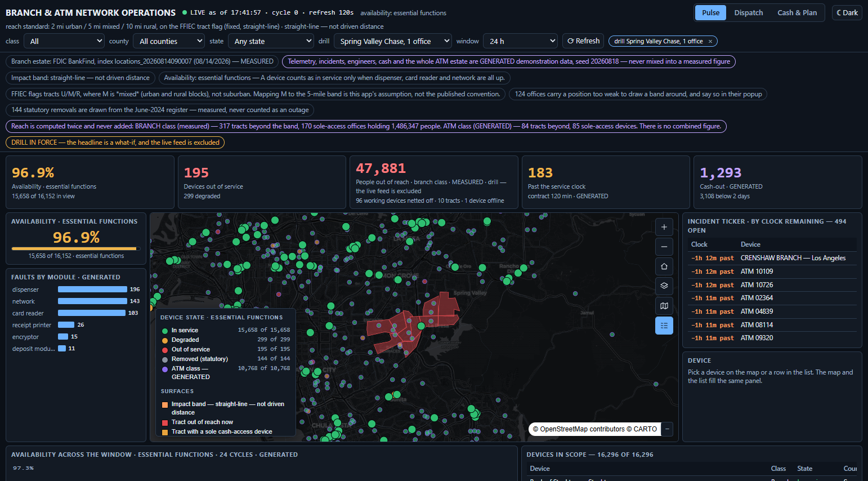Select the 47,881 People out of reach card
This screenshot has height=481, width=868.
coord(433,182)
